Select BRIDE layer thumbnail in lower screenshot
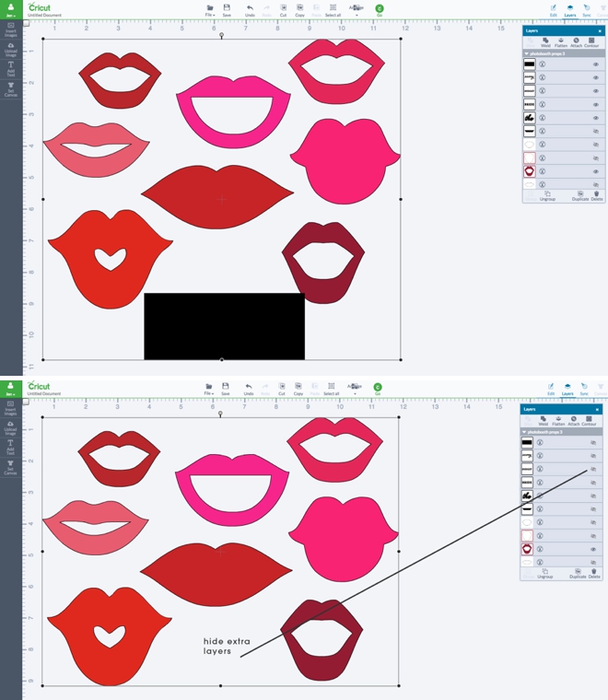Image resolution: width=608 pixels, height=700 pixels. click(527, 483)
